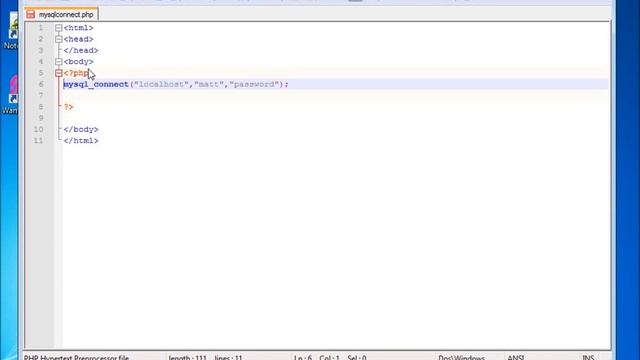The width and height of the screenshot is (640, 360).
Task: Click line number 6 in the margin
Action: (x=40, y=84)
